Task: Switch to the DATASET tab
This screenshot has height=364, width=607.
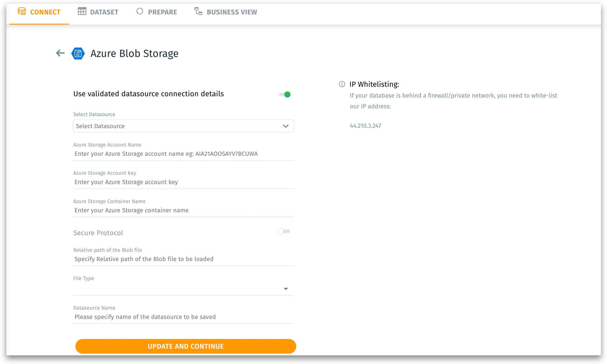Action: (x=104, y=12)
